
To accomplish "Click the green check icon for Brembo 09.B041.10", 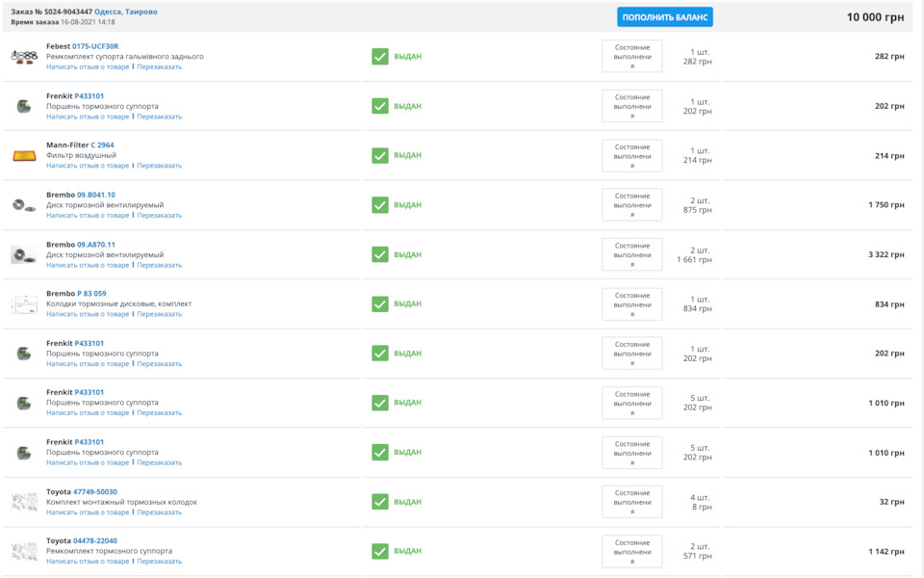I will pyautogui.click(x=380, y=205).
